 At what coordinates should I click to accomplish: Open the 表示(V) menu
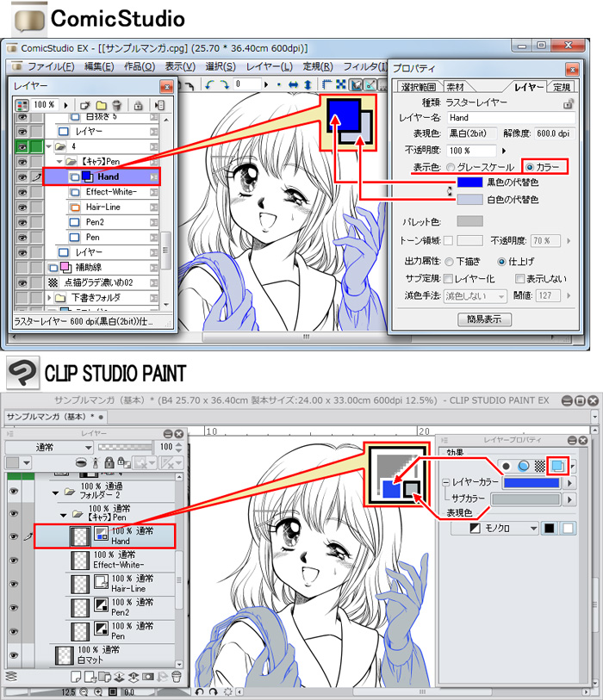(x=180, y=67)
